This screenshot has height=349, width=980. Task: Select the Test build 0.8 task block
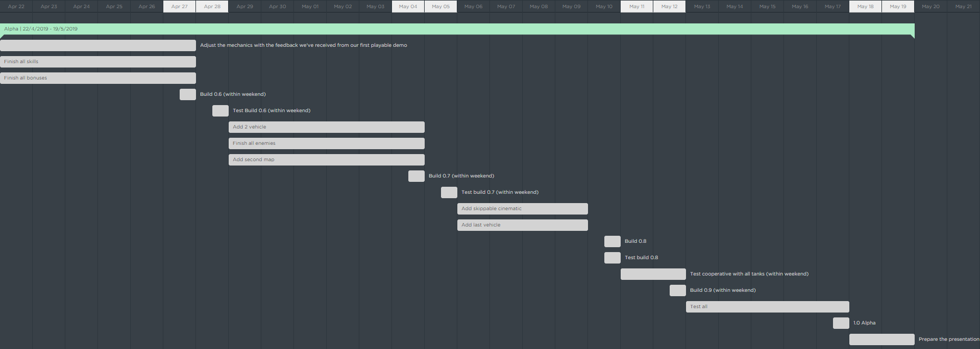612,258
